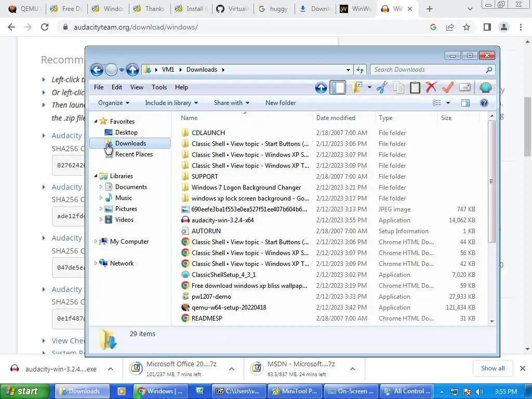Screen dimensions: 532x399
Task: Open Explorer help question mark icon
Action: (484, 103)
